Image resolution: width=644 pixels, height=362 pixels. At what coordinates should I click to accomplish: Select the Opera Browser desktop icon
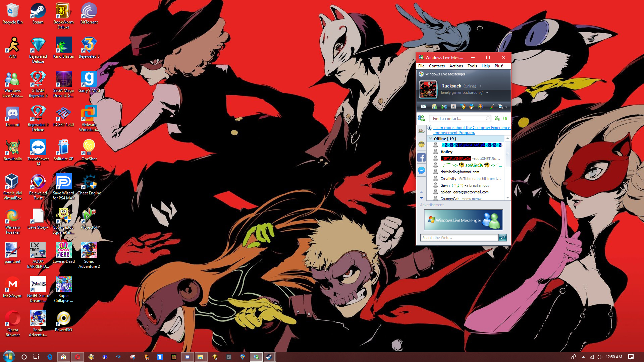tap(13, 324)
